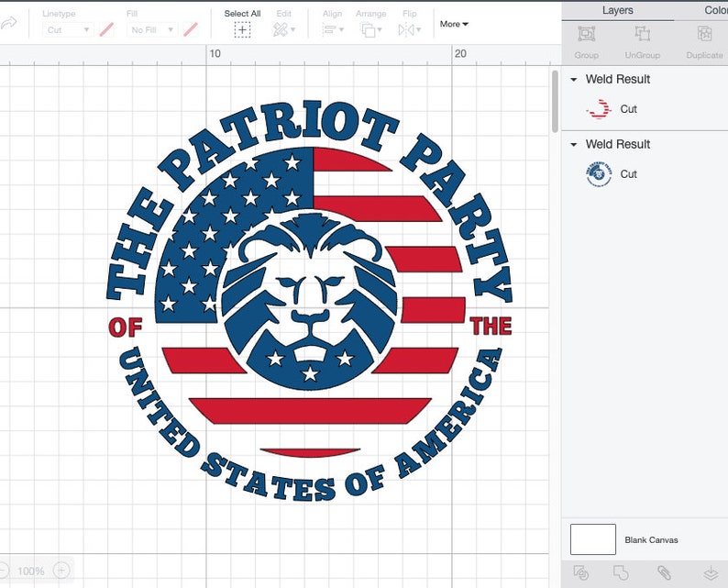
Task: Zoom out with the minus button
Action: (x=3, y=571)
